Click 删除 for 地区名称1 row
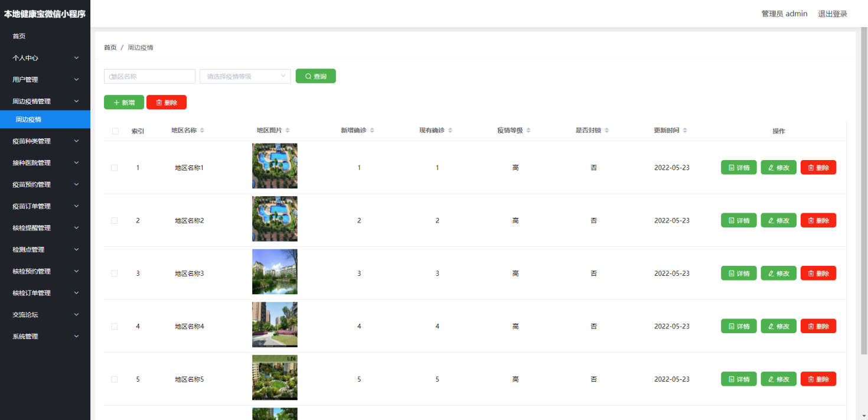868x420 pixels. pyautogui.click(x=818, y=168)
